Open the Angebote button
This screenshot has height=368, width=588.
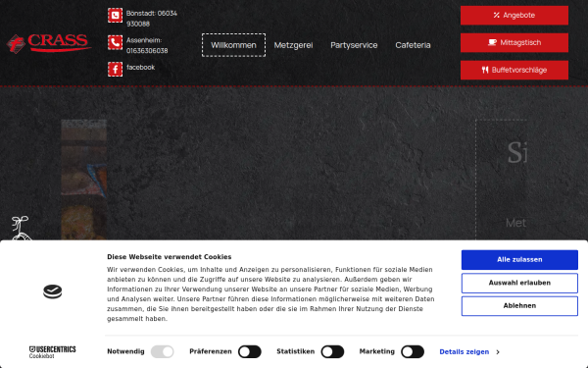click(514, 16)
